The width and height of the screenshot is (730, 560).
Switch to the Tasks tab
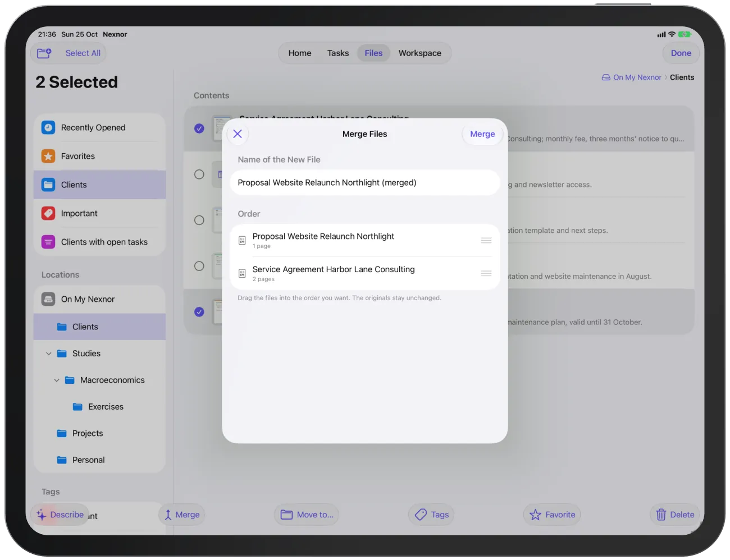(338, 53)
